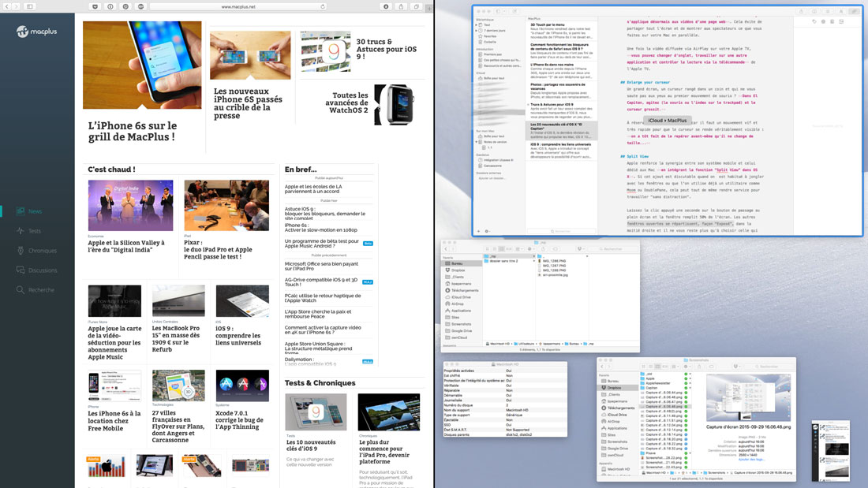The width and height of the screenshot is (868, 488).
Task: Go back a page in Safari
Action: tap(6, 6)
